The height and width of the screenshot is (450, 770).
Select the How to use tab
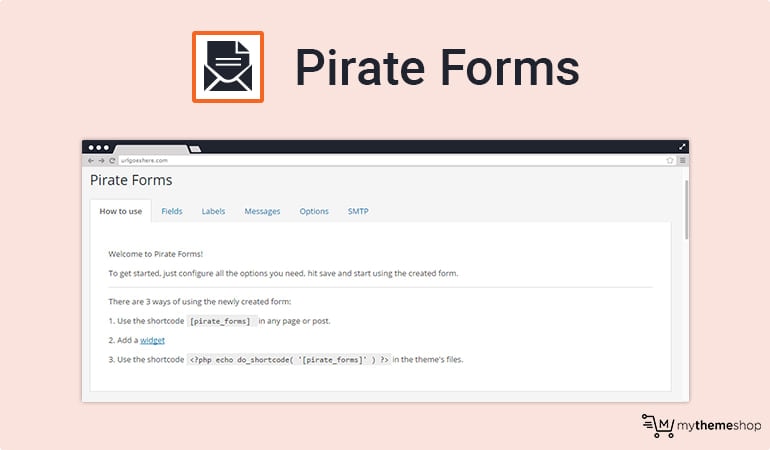121,211
